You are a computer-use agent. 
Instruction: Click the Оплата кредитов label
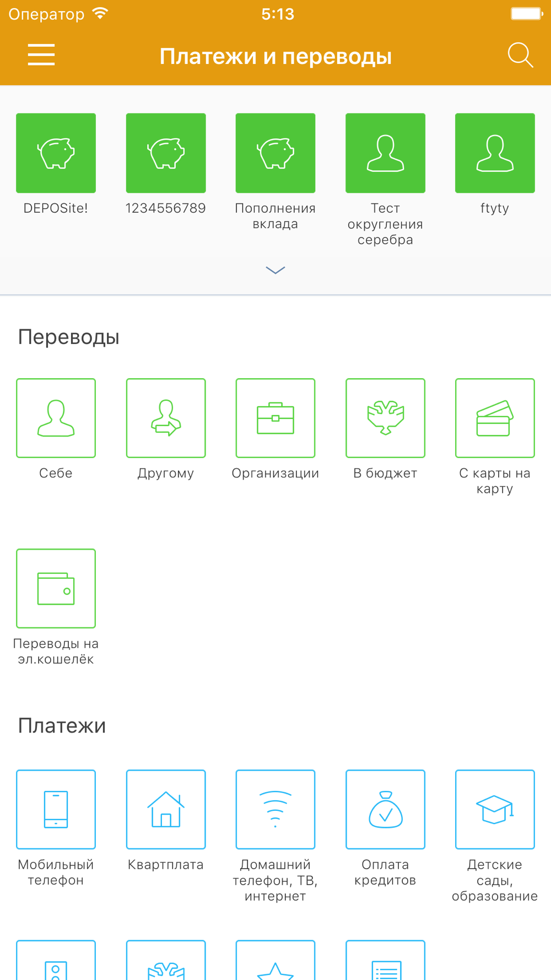point(385,873)
